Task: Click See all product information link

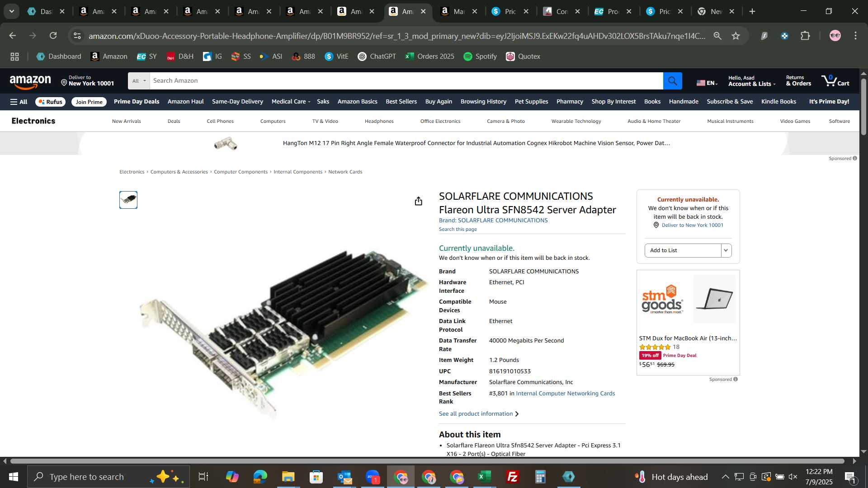Action: point(479,414)
